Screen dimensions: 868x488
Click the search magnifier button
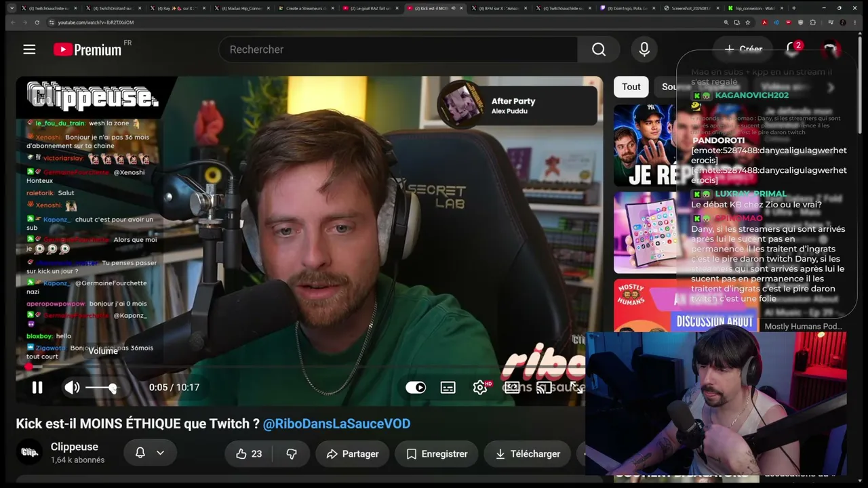(x=599, y=49)
